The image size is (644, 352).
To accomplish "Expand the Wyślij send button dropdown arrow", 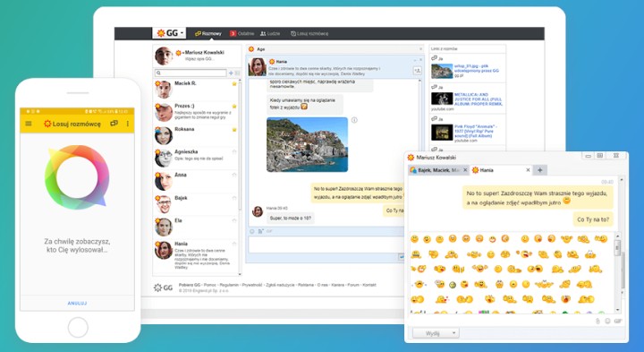I will (453, 333).
